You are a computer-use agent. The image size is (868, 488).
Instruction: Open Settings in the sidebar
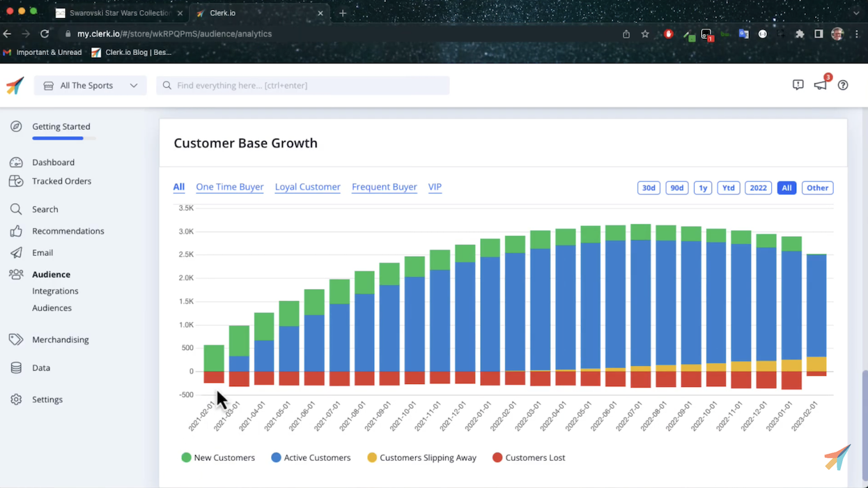pos(47,399)
